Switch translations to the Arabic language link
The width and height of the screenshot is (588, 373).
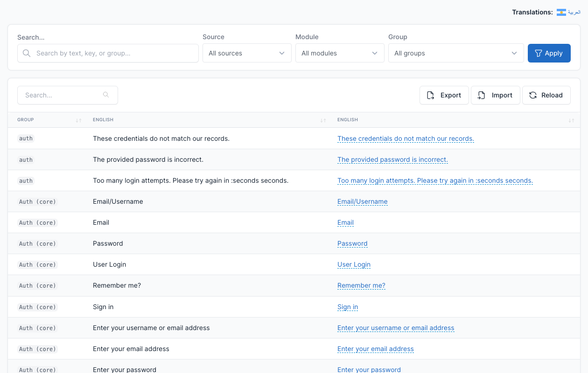coord(574,12)
